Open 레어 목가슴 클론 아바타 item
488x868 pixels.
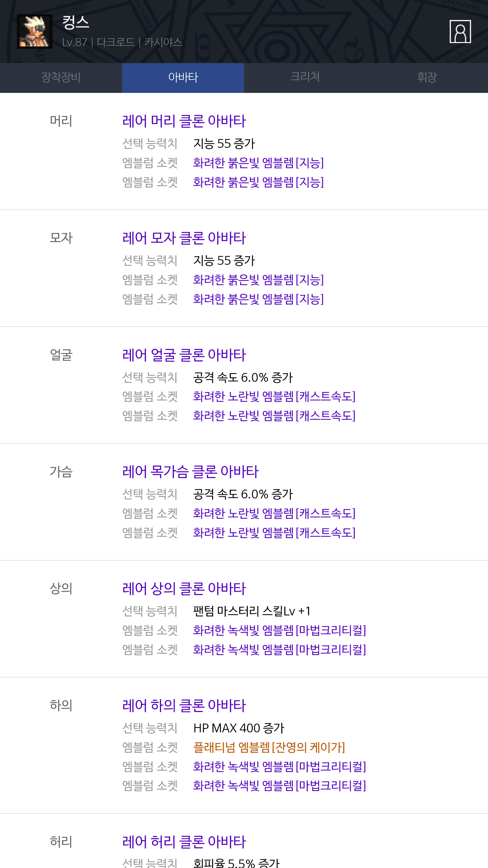(190, 472)
